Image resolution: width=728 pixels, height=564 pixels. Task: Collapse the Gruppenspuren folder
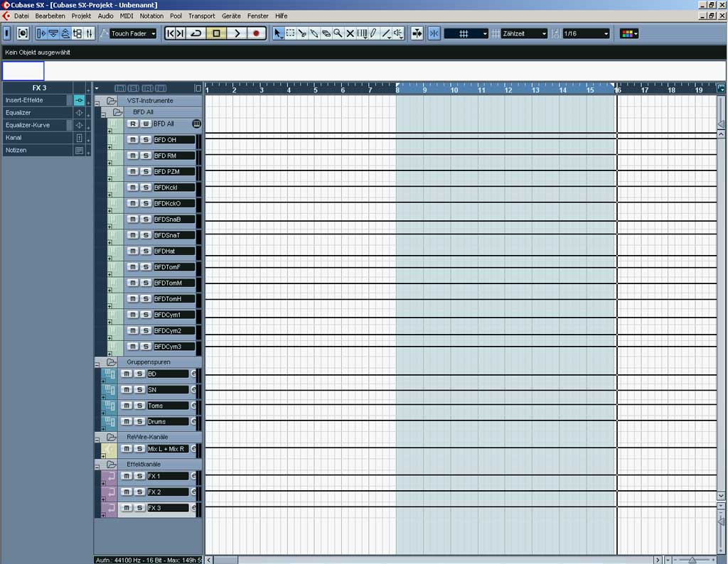pyautogui.click(x=97, y=365)
